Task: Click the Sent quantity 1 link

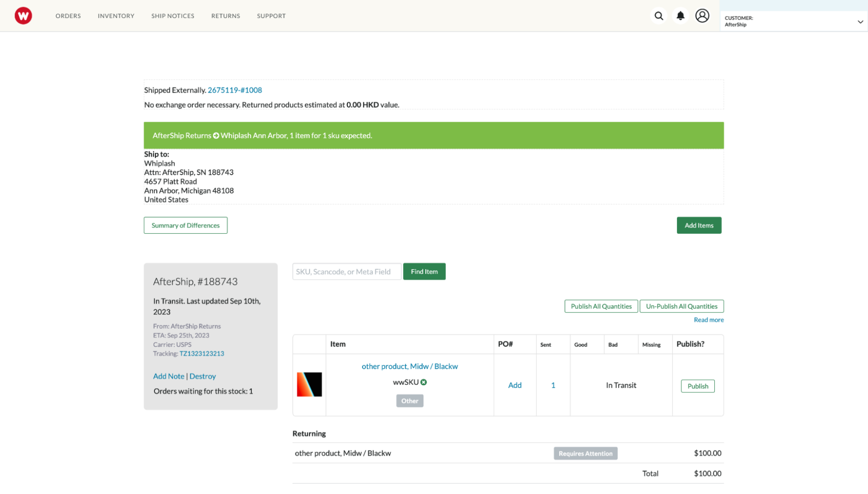Action: click(553, 385)
